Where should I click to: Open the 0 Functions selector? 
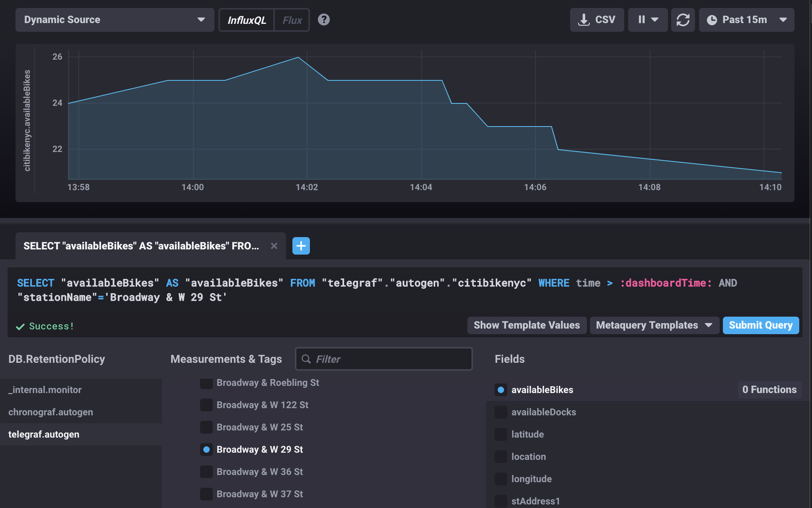point(769,389)
